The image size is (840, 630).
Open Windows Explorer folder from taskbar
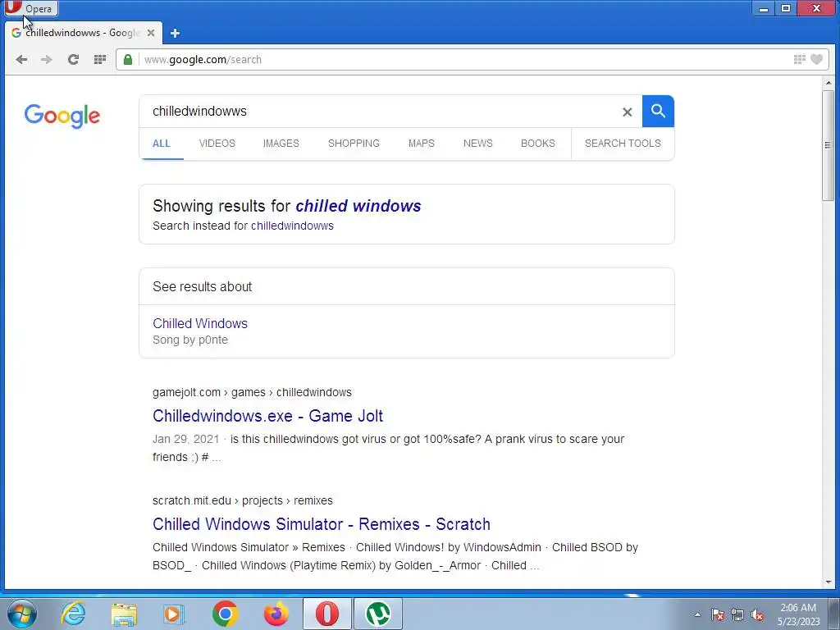124,614
